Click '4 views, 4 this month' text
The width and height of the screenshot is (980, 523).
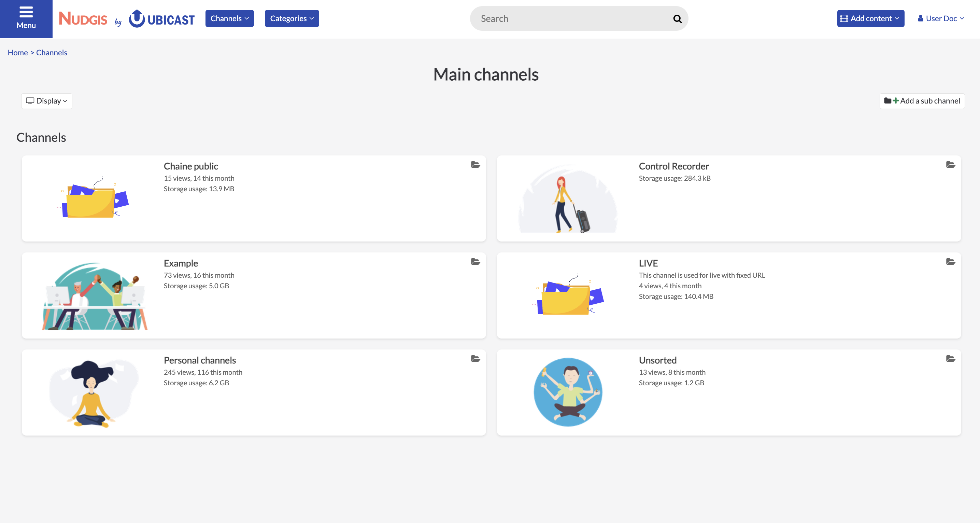pyautogui.click(x=670, y=286)
